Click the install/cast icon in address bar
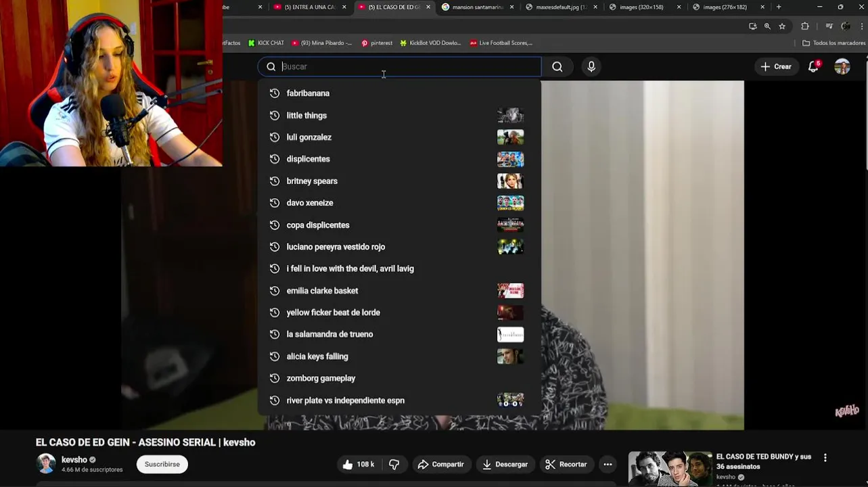Image resolution: width=868 pixels, height=487 pixels. (752, 26)
